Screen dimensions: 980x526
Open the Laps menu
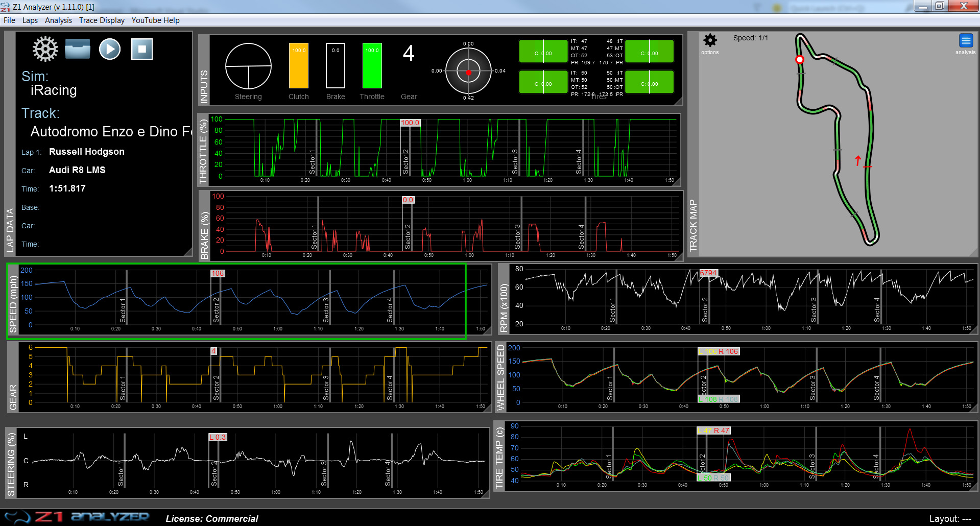[x=30, y=20]
